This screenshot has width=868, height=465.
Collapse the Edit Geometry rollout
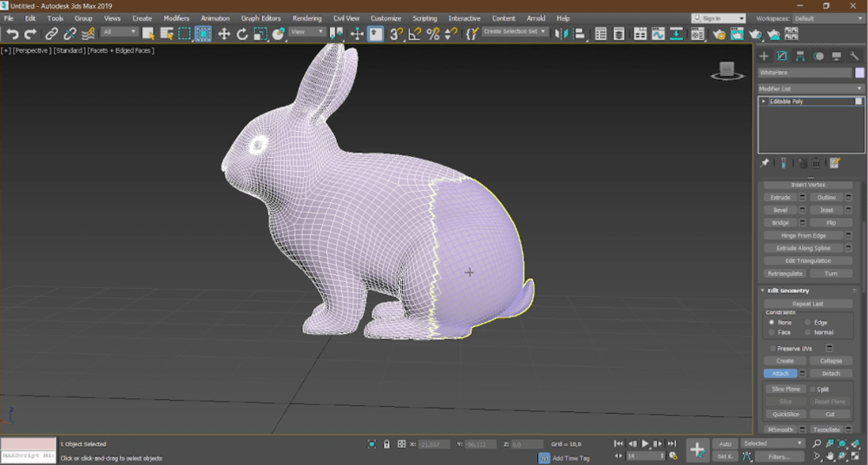(762, 291)
